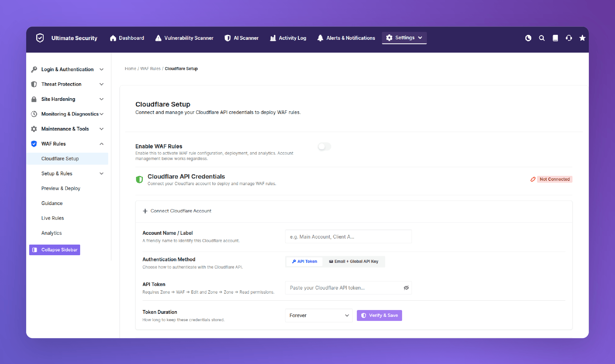615x364 pixels.
Task: Click the support headset icon
Action: click(569, 38)
